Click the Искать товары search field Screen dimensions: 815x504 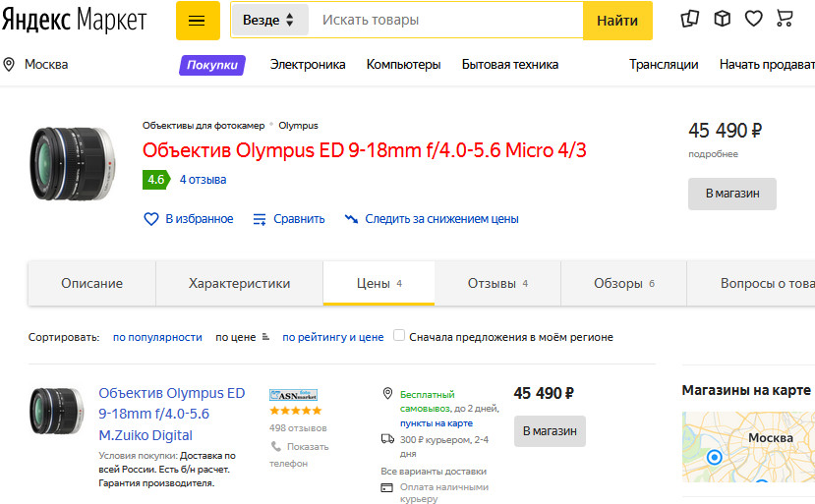pyautogui.click(x=445, y=21)
